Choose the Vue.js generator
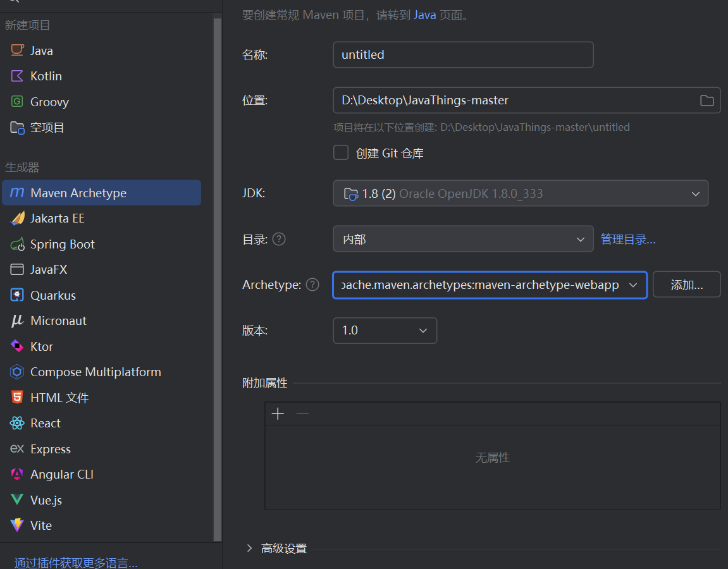This screenshot has width=728, height=569. [46, 500]
